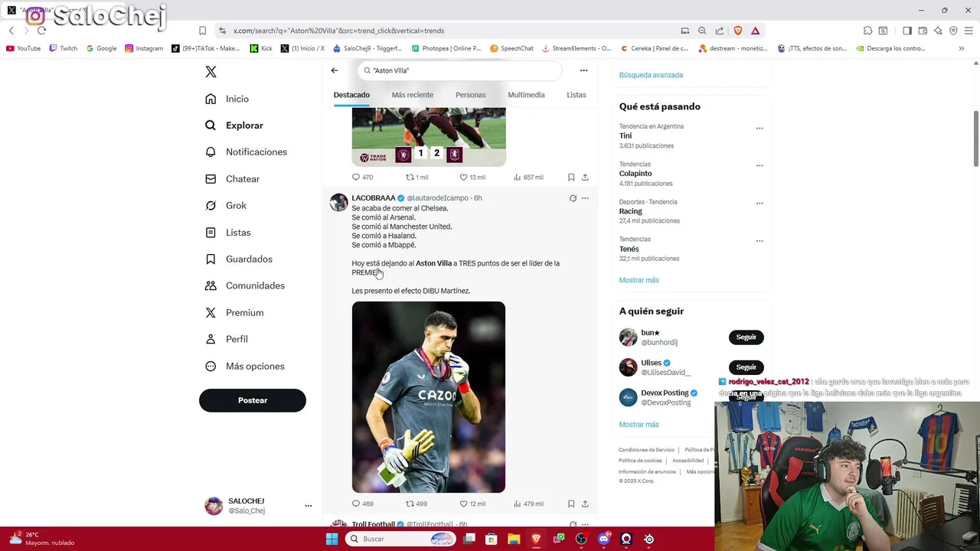Follow Ulises account
Screen dimensions: 980x551
click(746, 367)
